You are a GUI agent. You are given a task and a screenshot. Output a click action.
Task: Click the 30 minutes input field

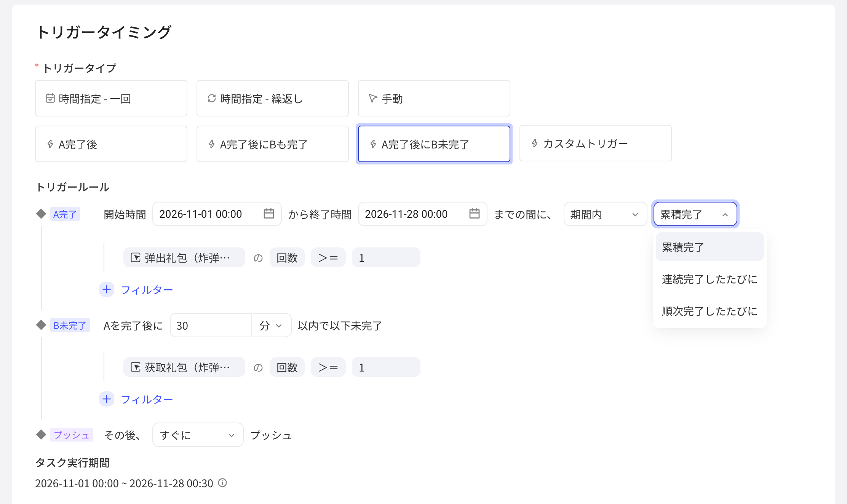(211, 325)
